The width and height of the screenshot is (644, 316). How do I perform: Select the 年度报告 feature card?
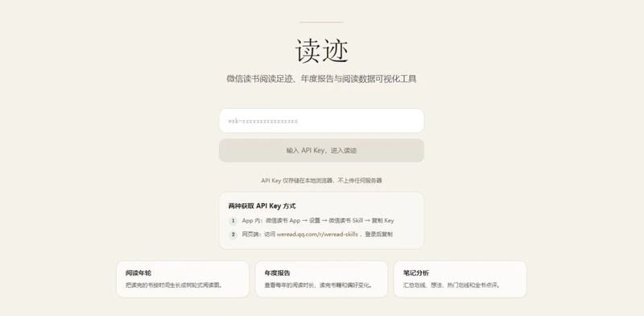click(321, 279)
